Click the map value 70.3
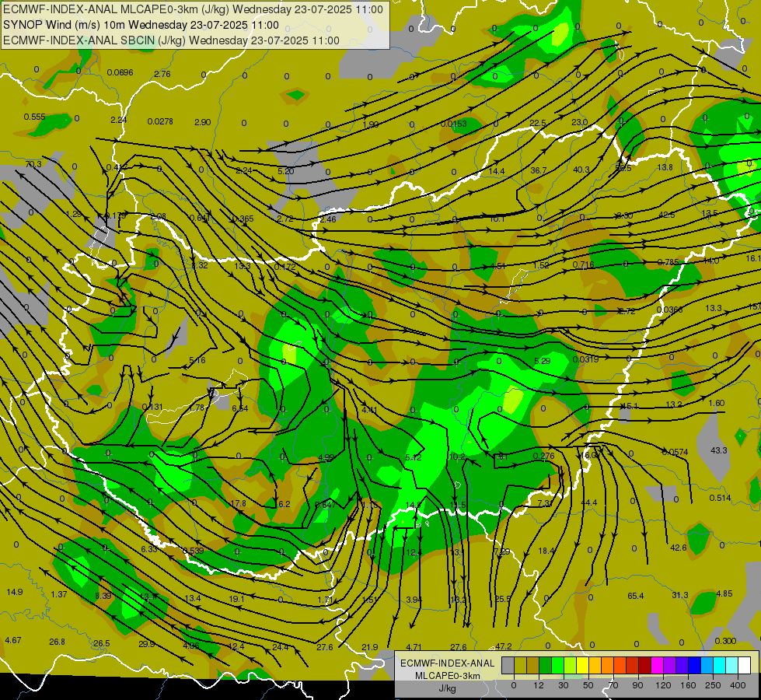Screen dimensions: 761x700 tap(33, 164)
